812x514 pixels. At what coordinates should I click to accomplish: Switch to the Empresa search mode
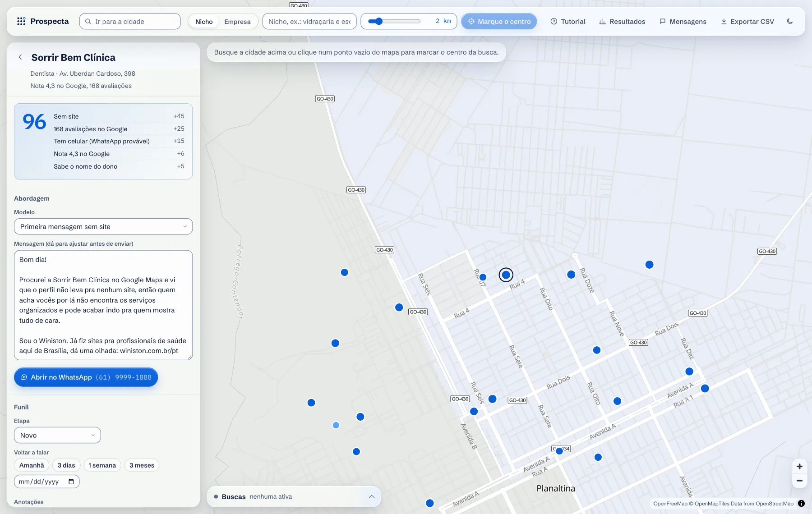point(237,21)
